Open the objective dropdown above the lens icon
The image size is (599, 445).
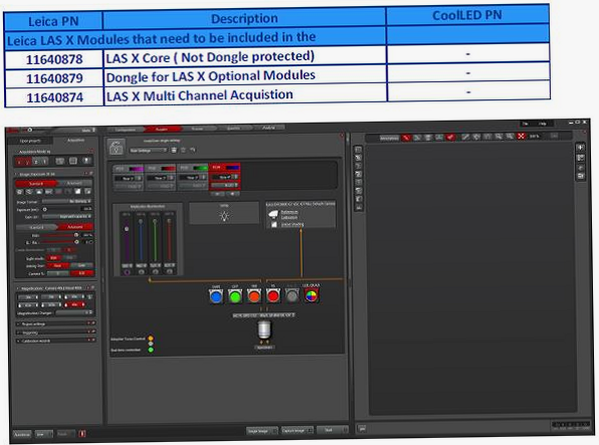[x=264, y=316]
